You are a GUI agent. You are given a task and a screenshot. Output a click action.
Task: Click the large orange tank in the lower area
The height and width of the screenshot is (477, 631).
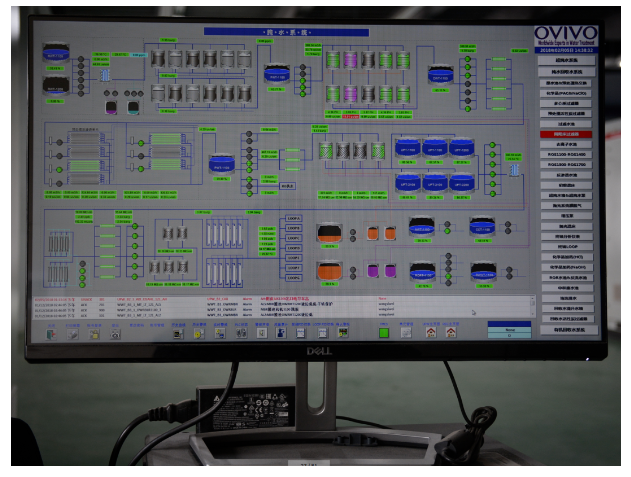pos(330,270)
